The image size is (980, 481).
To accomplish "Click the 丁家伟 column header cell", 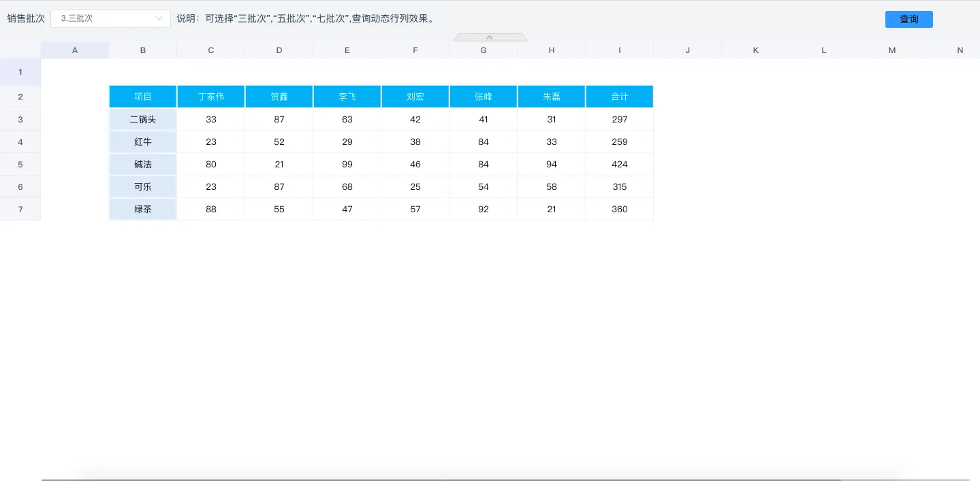I will 211,97.
